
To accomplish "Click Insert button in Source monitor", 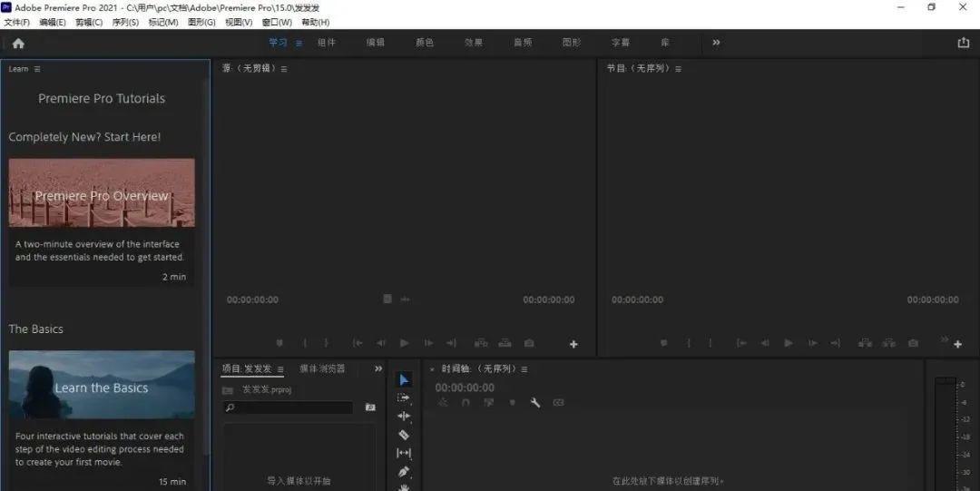I will coord(481,343).
